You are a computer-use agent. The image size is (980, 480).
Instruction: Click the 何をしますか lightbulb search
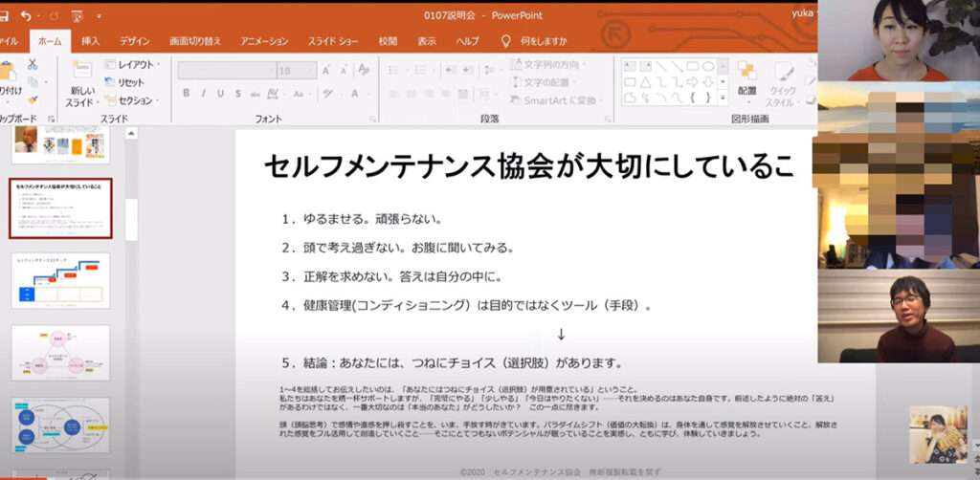tap(534, 41)
